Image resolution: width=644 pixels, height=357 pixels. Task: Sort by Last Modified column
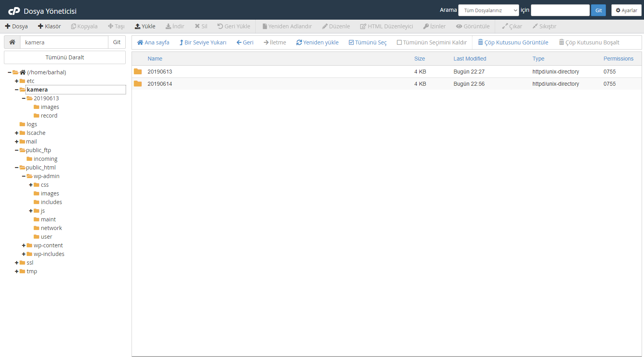470,59
